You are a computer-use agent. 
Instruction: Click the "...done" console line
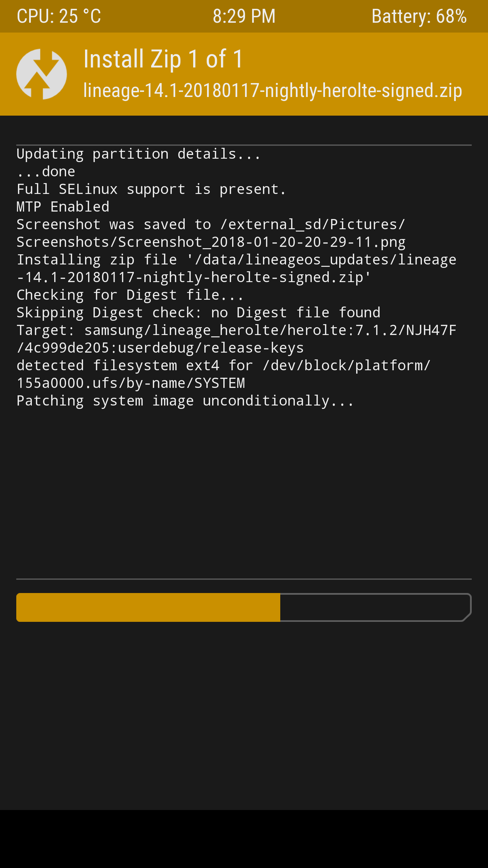coord(46,172)
